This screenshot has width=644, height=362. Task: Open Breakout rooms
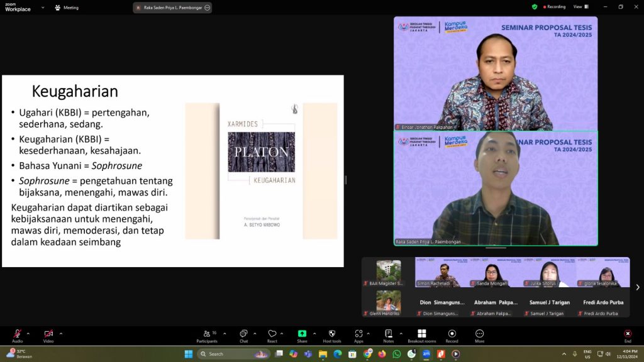click(x=422, y=336)
